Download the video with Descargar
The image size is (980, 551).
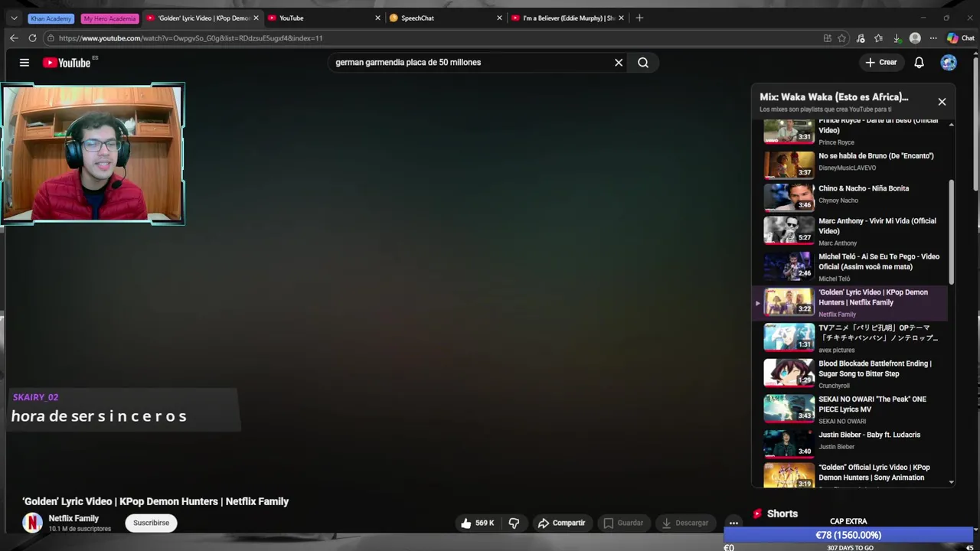click(685, 523)
